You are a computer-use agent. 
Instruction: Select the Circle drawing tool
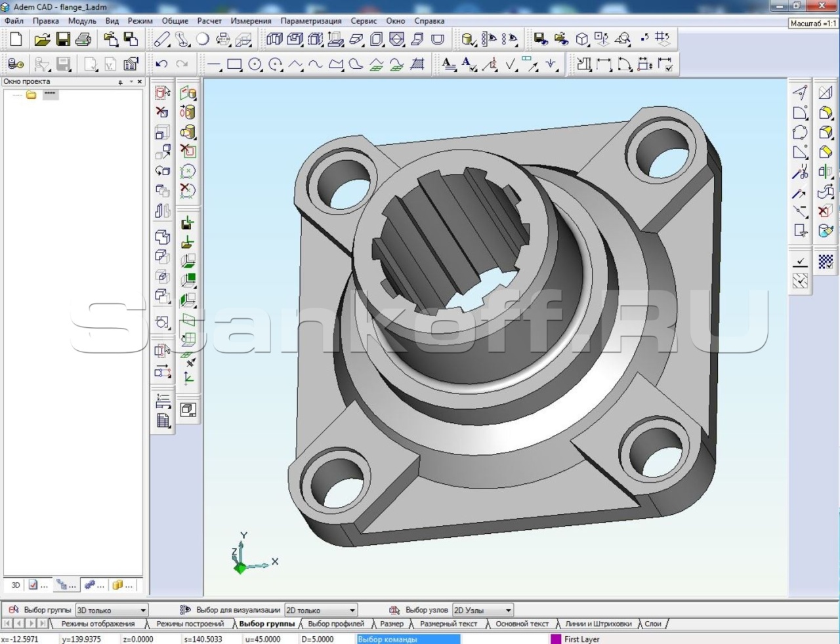255,64
